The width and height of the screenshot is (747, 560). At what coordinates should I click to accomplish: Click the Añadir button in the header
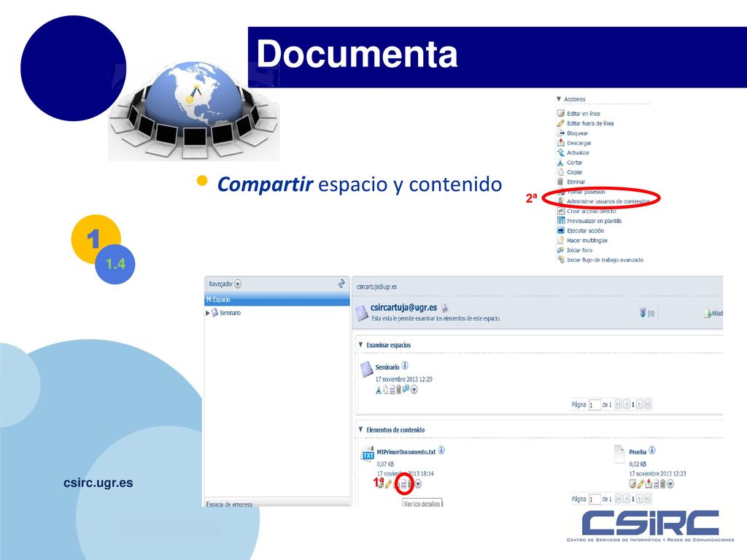point(713,314)
